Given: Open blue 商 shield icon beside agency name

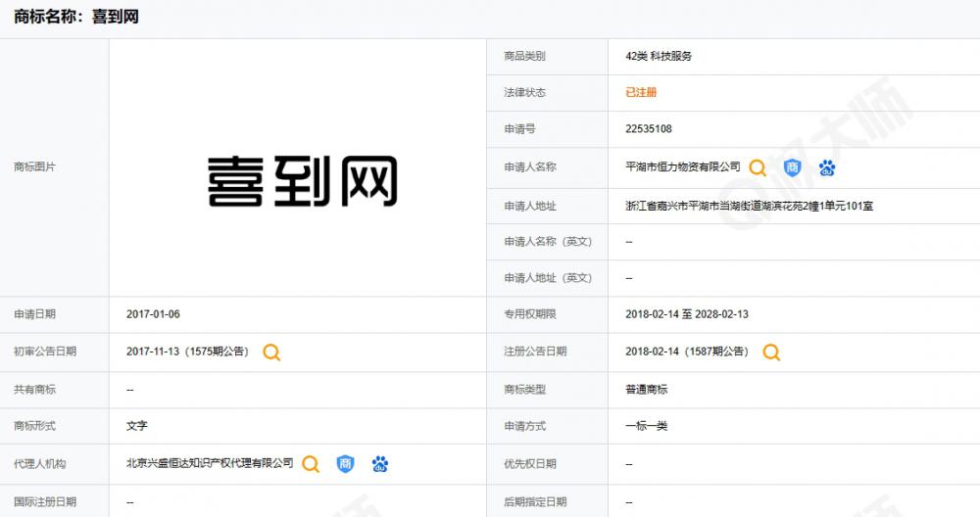Looking at the screenshot, I should coord(346,464).
